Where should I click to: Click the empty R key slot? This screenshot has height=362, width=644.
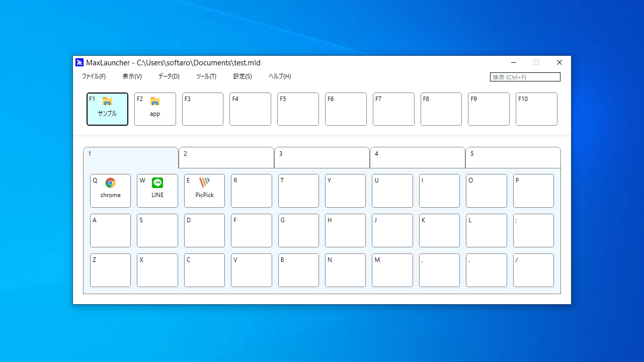252,191
